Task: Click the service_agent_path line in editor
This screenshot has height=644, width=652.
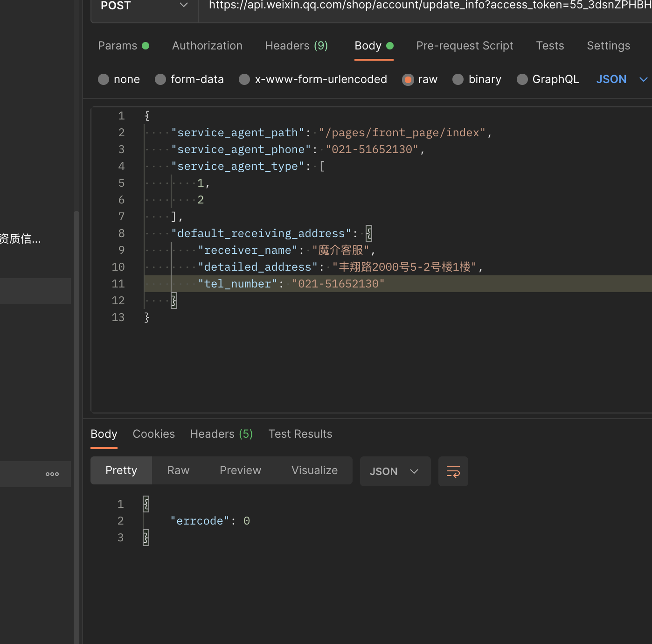Action: pyautogui.click(x=331, y=133)
